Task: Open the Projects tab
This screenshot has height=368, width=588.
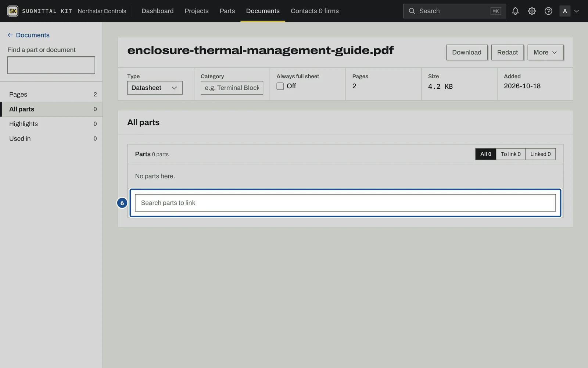Action: pos(197,11)
